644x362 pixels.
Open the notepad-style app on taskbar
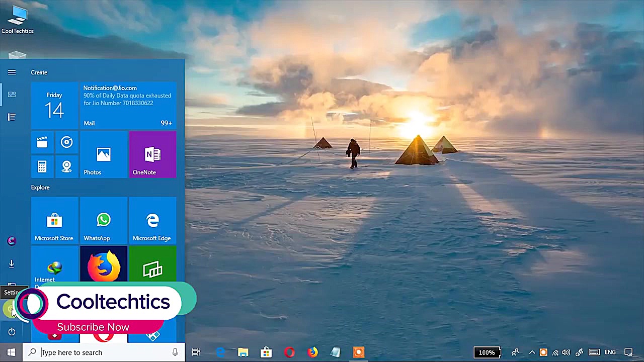point(336,352)
